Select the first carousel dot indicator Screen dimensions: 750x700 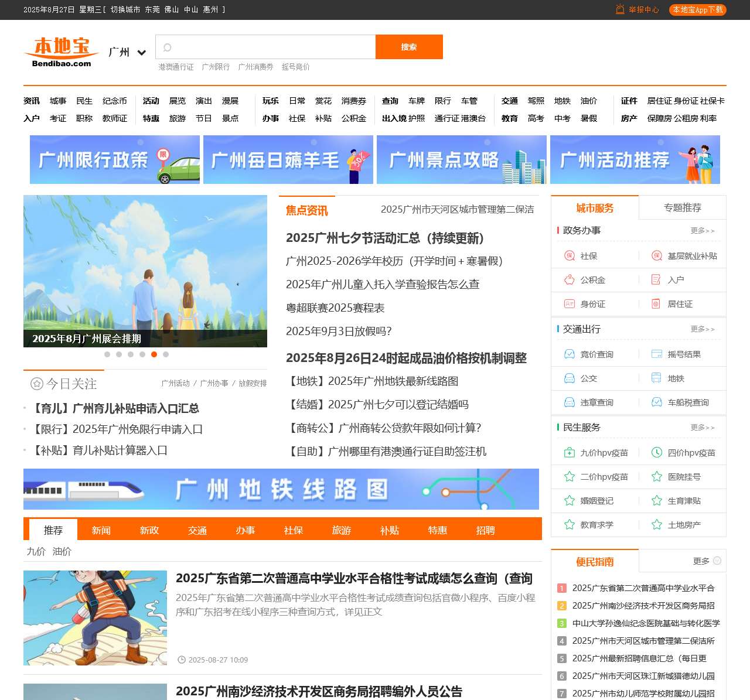[107, 354]
